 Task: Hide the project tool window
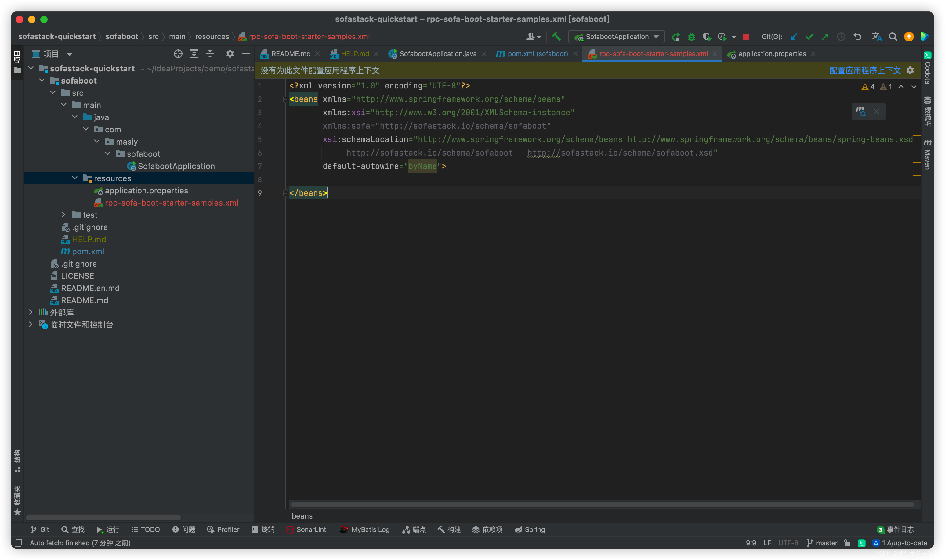pyautogui.click(x=246, y=54)
